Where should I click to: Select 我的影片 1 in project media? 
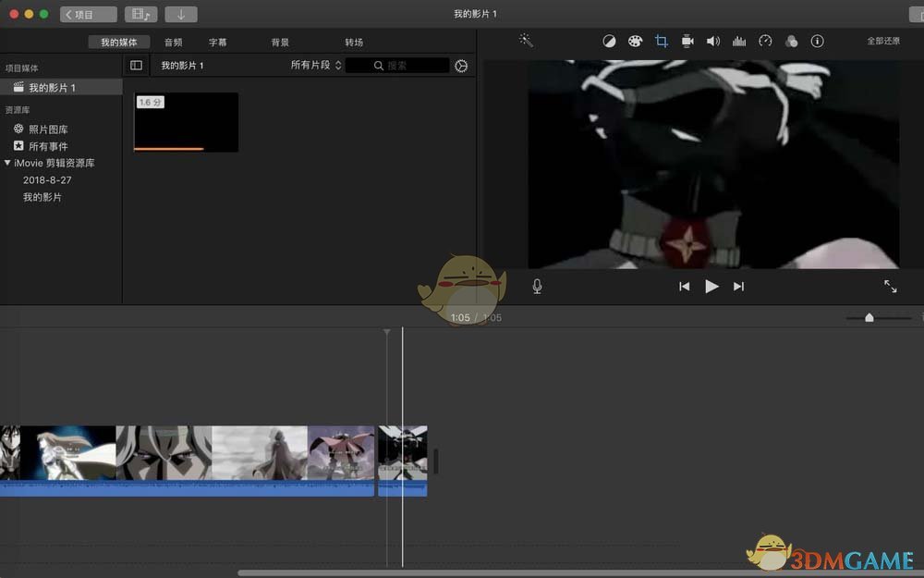click(x=61, y=87)
